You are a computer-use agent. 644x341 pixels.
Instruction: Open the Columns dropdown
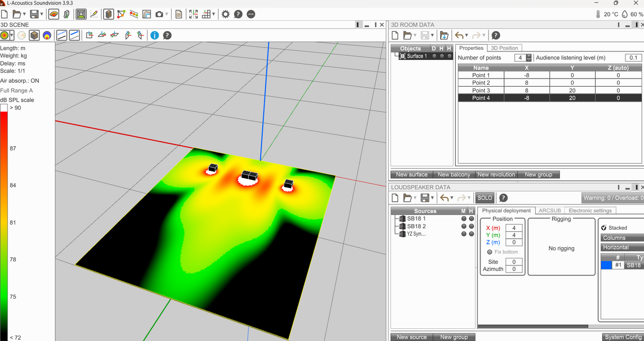click(x=622, y=238)
